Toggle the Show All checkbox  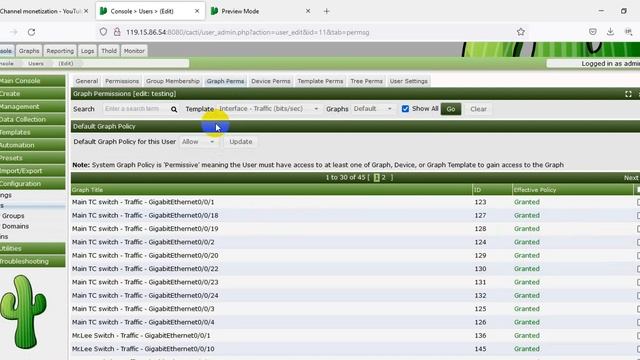pos(405,109)
